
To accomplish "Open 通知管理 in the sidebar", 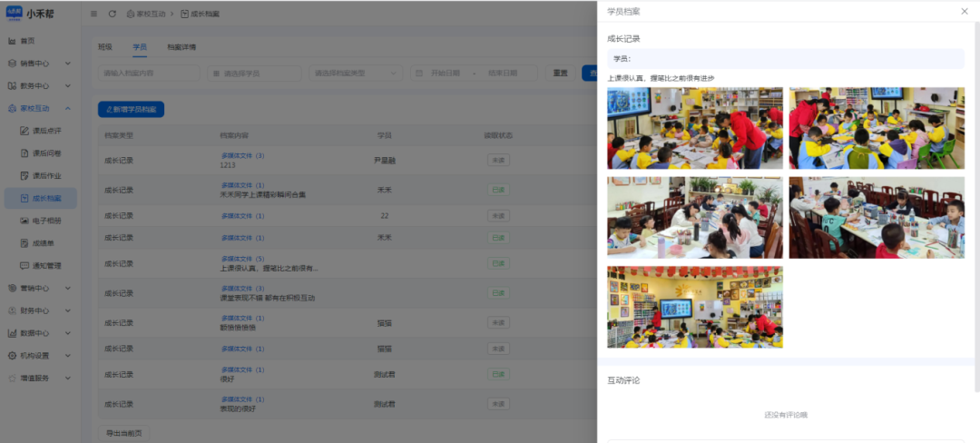I will tap(45, 266).
